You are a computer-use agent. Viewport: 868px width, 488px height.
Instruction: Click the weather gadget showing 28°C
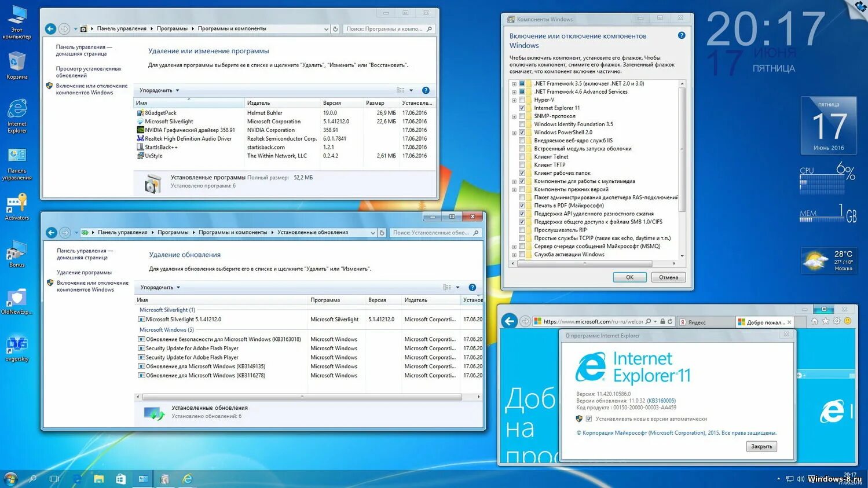[828, 261]
